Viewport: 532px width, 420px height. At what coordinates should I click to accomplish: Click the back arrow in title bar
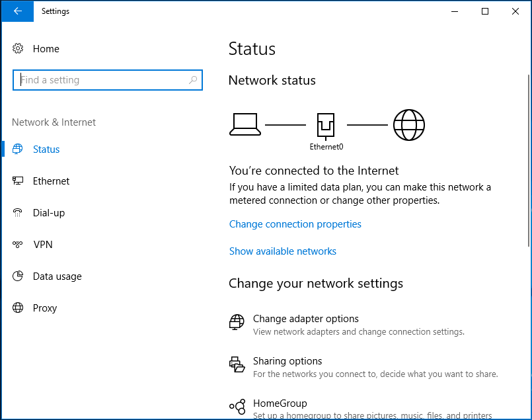18,11
